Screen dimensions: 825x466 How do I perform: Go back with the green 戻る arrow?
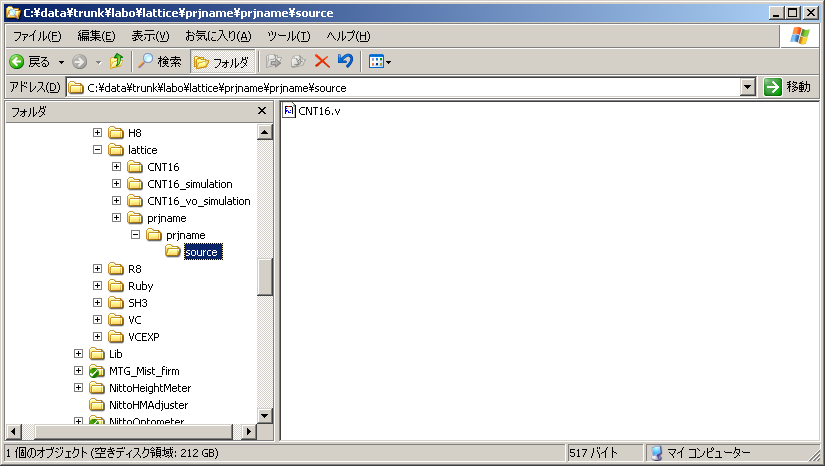click(x=29, y=62)
